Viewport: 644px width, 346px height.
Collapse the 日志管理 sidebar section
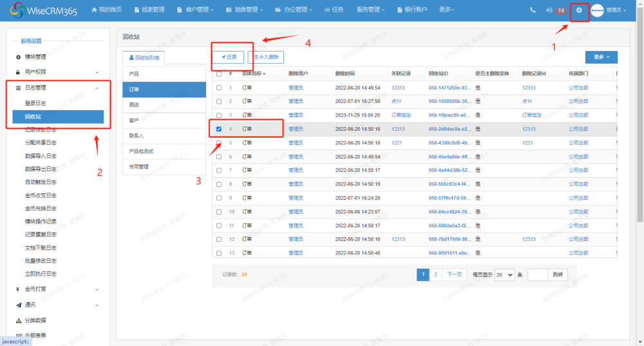97,88
